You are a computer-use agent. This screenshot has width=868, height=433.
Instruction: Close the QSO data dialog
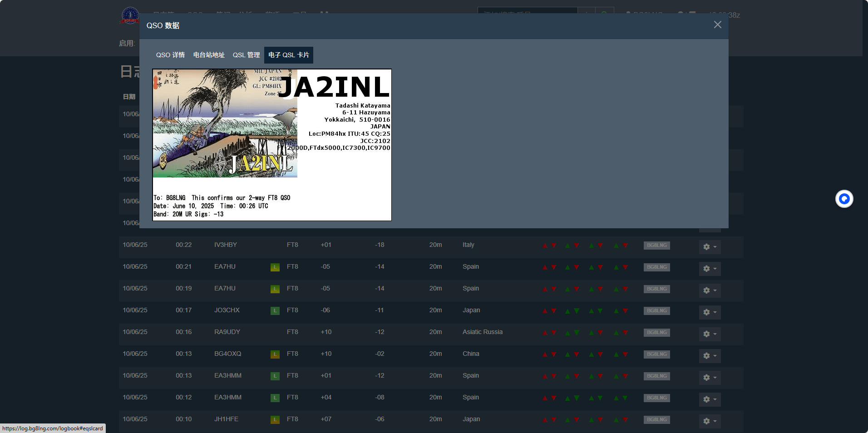click(x=717, y=25)
